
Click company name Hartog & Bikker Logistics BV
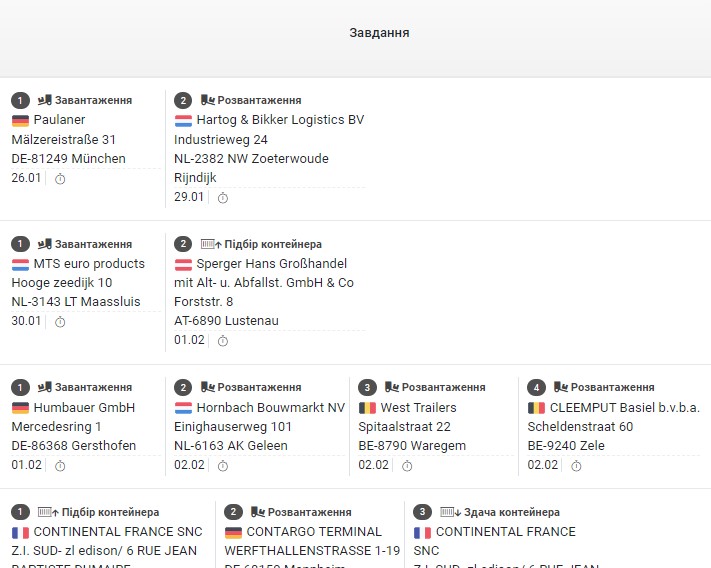click(x=280, y=120)
